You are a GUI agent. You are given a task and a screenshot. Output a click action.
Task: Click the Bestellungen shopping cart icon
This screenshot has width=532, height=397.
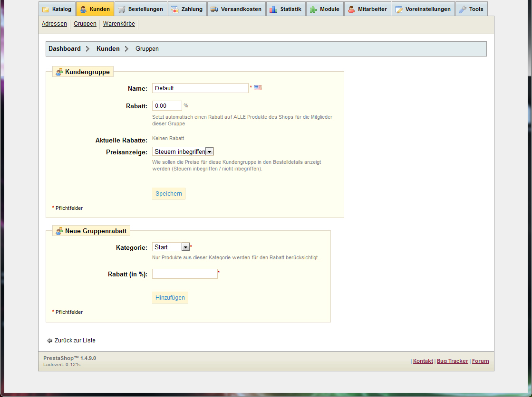pyautogui.click(x=121, y=9)
